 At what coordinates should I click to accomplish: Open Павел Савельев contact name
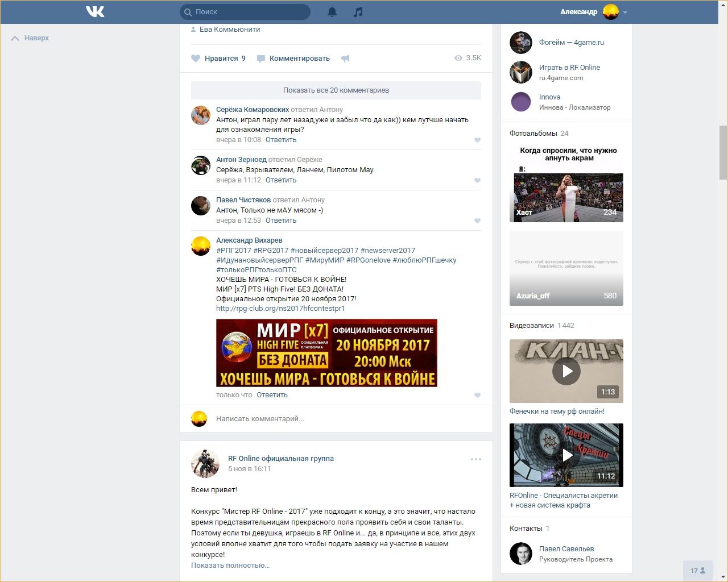[x=566, y=549]
